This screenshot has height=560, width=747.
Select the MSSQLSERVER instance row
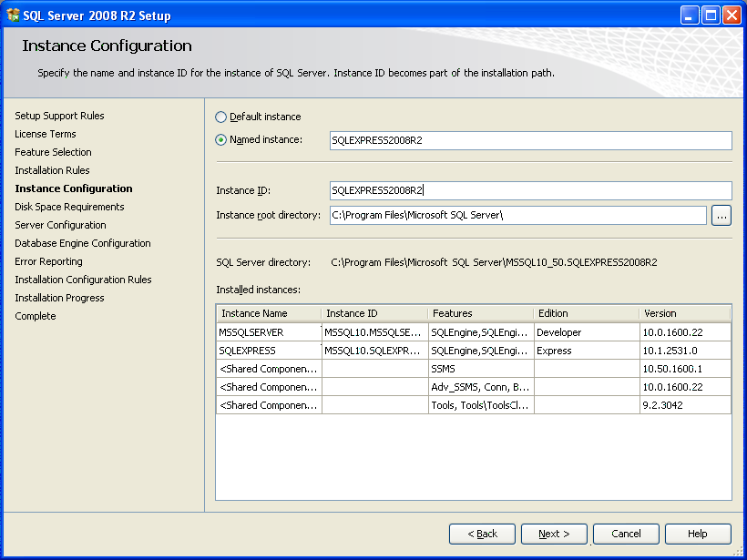[x=474, y=332]
